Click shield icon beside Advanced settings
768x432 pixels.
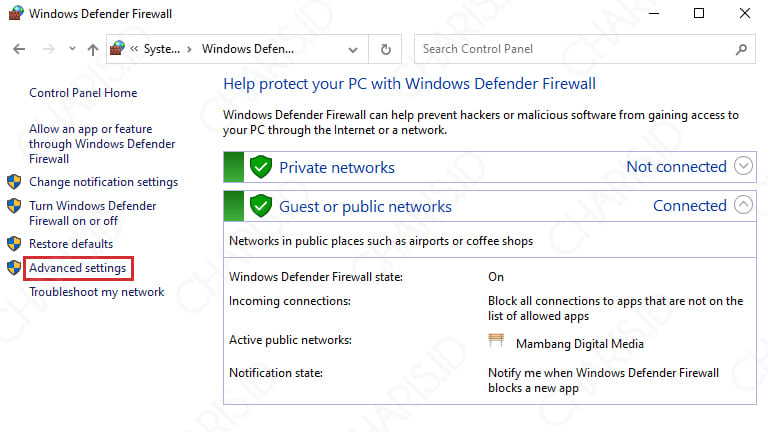click(14, 267)
